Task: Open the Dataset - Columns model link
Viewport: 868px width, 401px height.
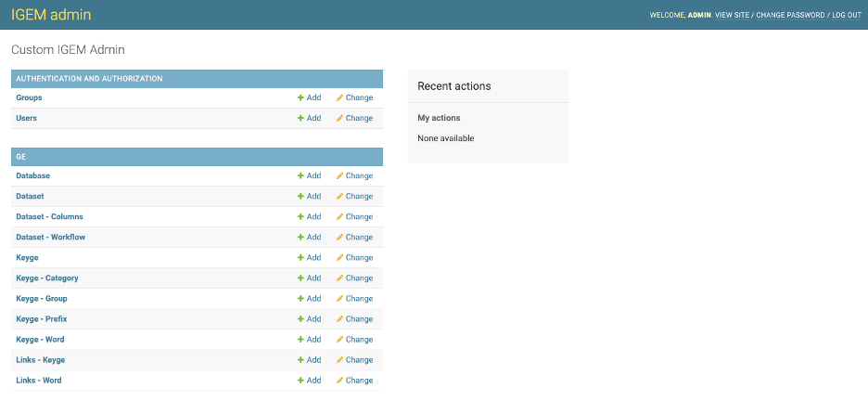Action: pyautogui.click(x=49, y=216)
